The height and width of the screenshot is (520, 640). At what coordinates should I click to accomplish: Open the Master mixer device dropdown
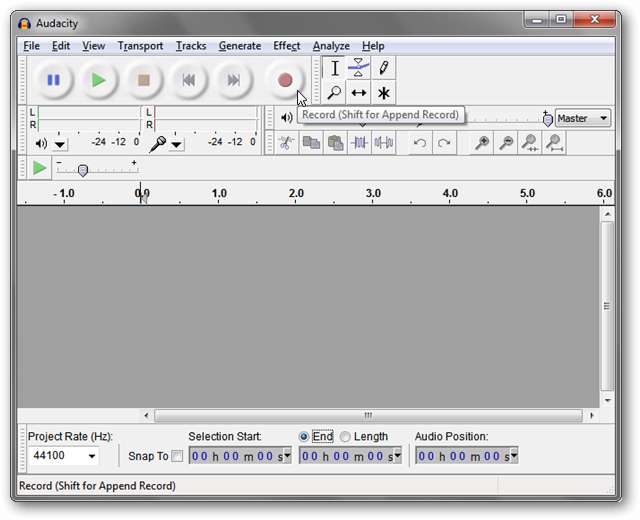point(603,118)
